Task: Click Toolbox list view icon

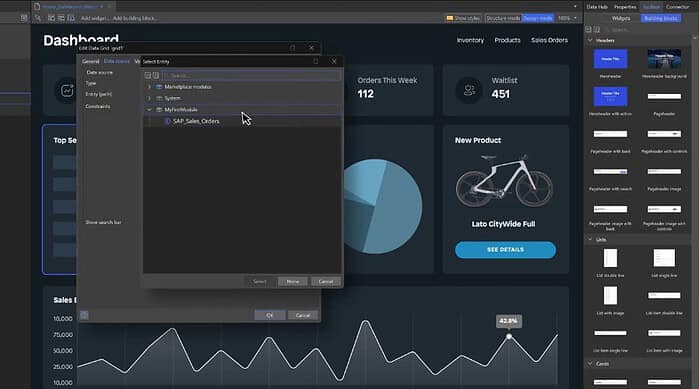Action: [588, 29]
